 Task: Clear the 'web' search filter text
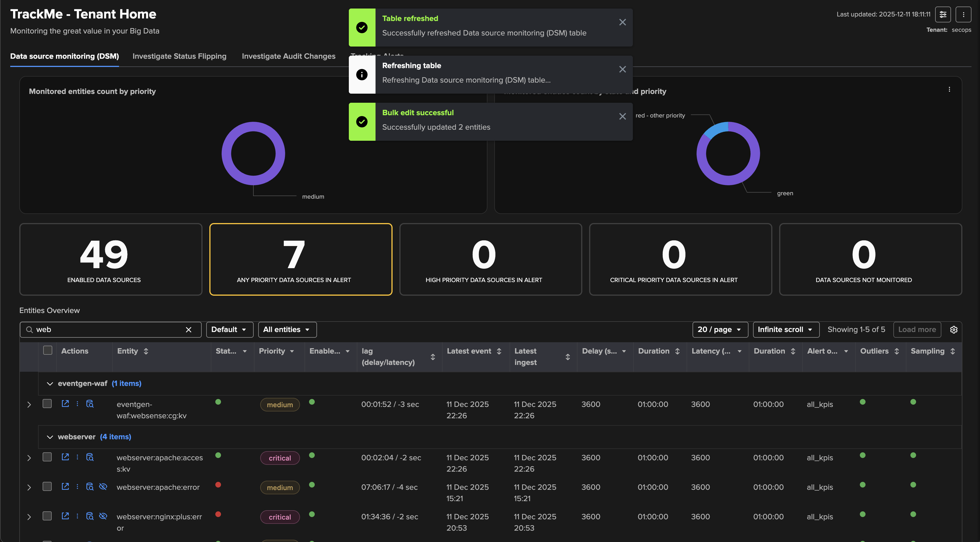point(188,329)
